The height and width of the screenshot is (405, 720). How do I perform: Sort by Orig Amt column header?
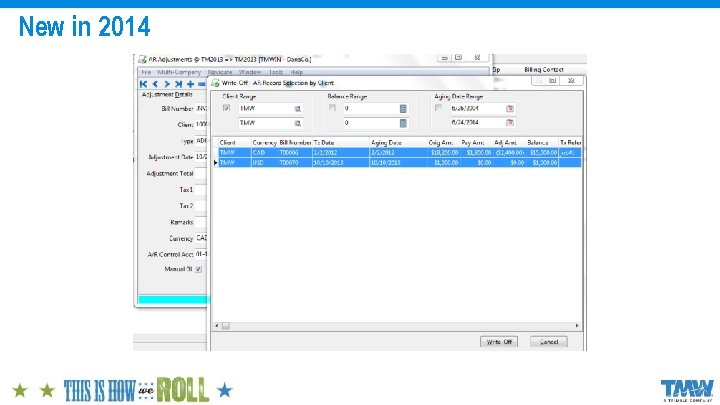[x=443, y=143]
